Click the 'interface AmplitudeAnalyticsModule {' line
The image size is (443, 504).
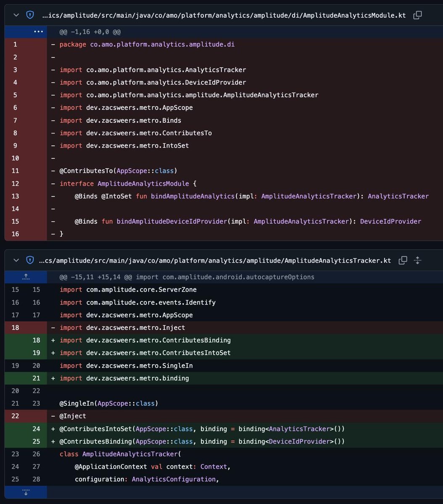point(128,184)
